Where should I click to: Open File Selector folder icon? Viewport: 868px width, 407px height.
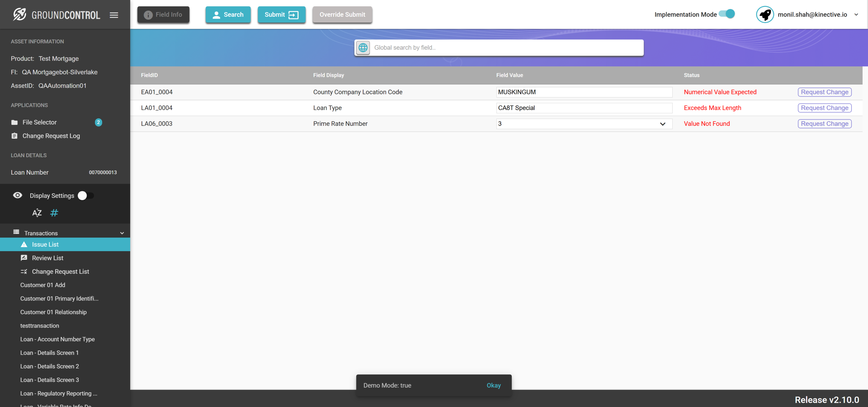pyautogui.click(x=15, y=122)
